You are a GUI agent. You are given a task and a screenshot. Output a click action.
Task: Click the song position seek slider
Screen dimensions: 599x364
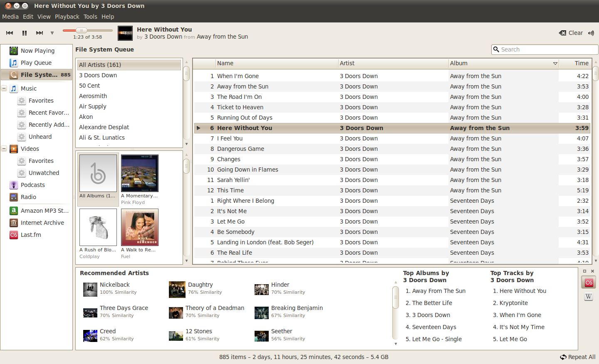pyautogui.click(x=87, y=30)
